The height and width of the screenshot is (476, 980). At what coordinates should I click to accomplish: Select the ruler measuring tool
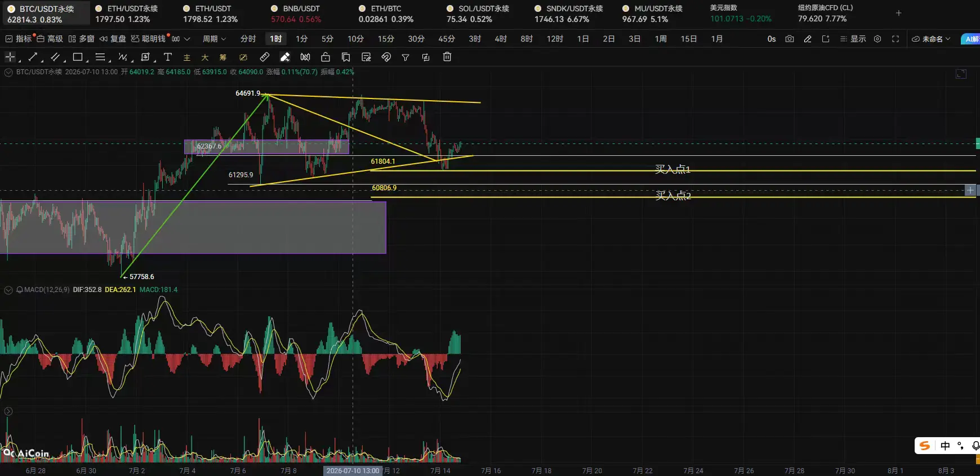[x=265, y=57]
